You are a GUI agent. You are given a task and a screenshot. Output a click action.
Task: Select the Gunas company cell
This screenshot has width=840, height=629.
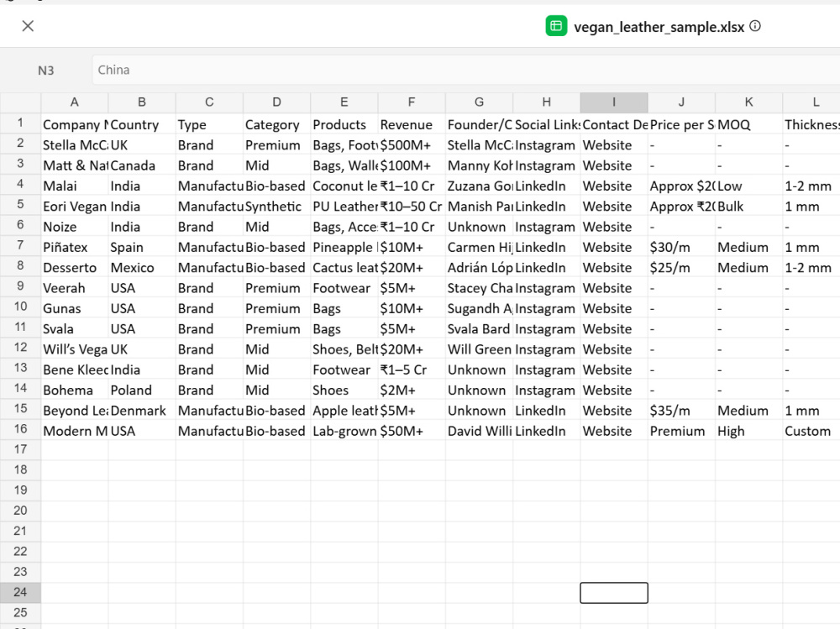pyautogui.click(x=75, y=308)
